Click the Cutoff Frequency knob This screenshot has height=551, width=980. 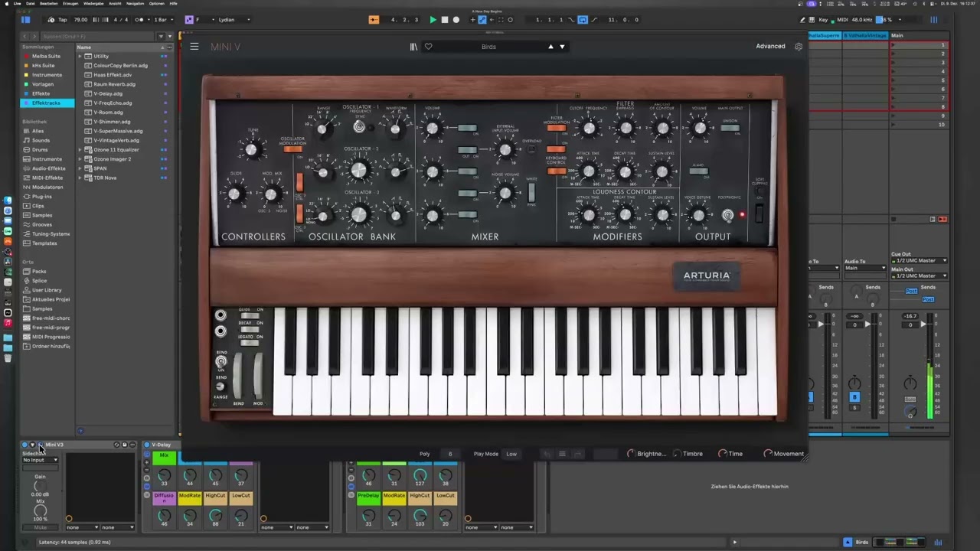pos(589,129)
